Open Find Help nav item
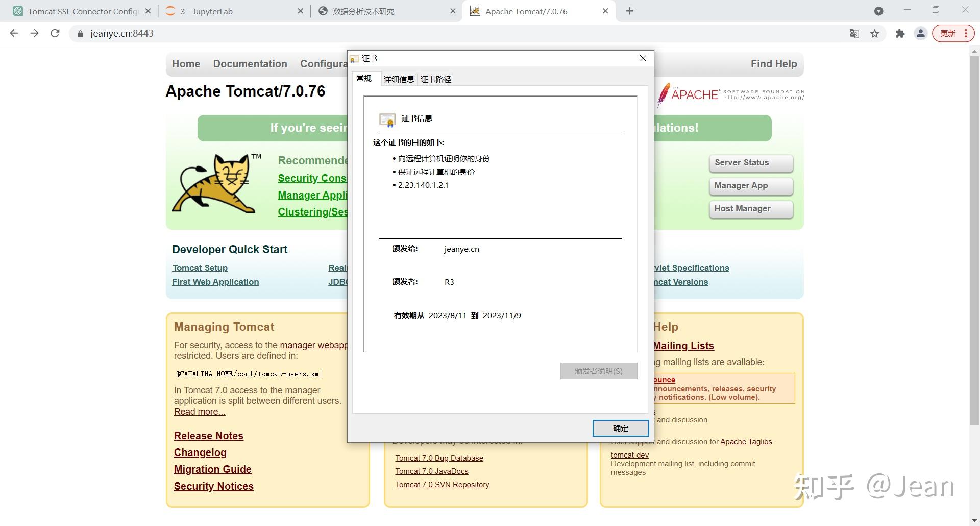 click(x=774, y=64)
